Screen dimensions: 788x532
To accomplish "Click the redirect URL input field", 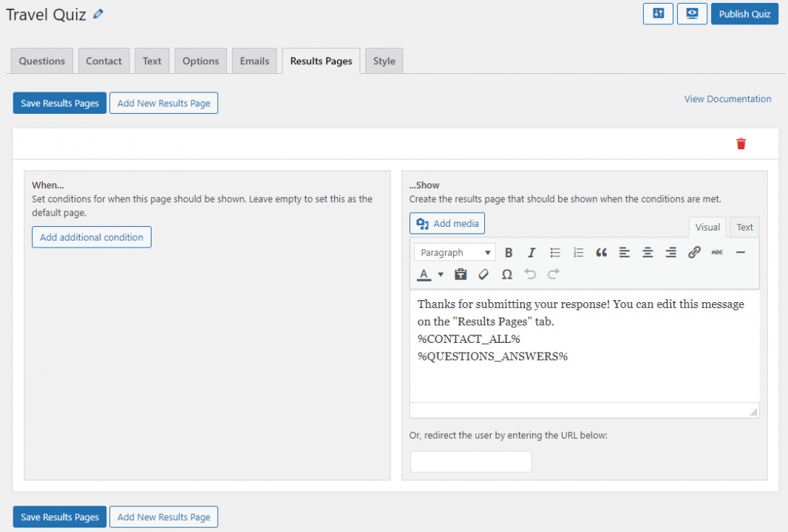I will [x=471, y=461].
